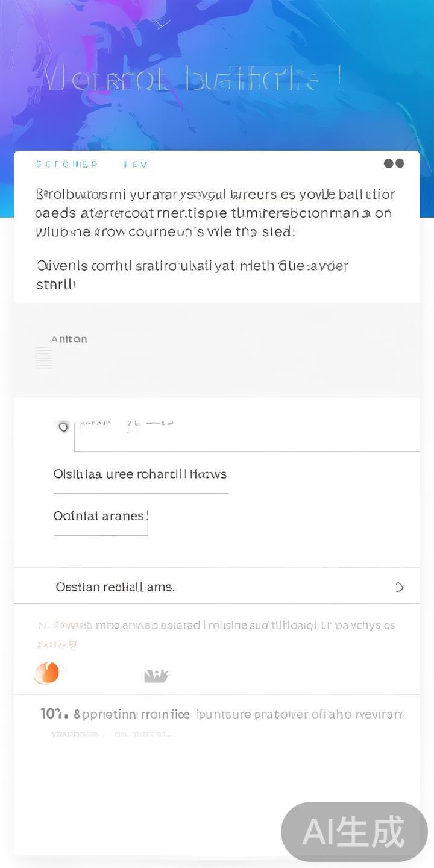Screen dimensions: 434x868
Task: Open the "Oestian reoliall ams." row
Action: (x=115, y=587)
